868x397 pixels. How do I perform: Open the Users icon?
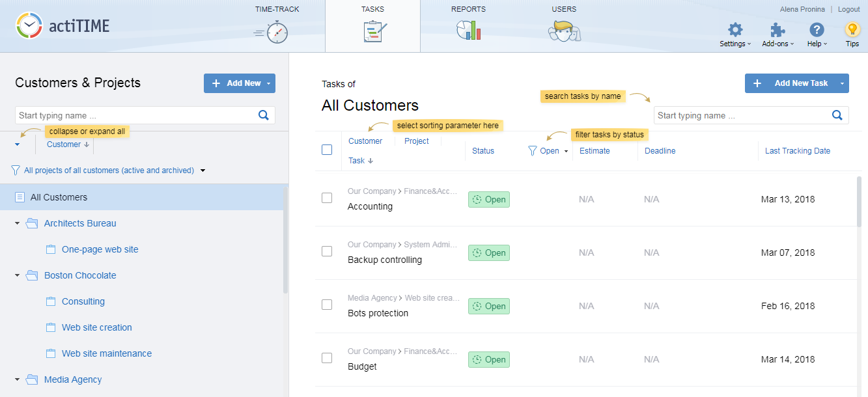tap(564, 31)
